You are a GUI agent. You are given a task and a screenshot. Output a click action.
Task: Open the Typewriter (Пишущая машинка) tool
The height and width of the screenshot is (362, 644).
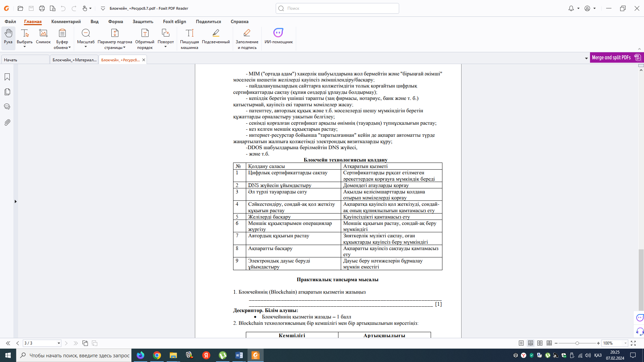(190, 36)
